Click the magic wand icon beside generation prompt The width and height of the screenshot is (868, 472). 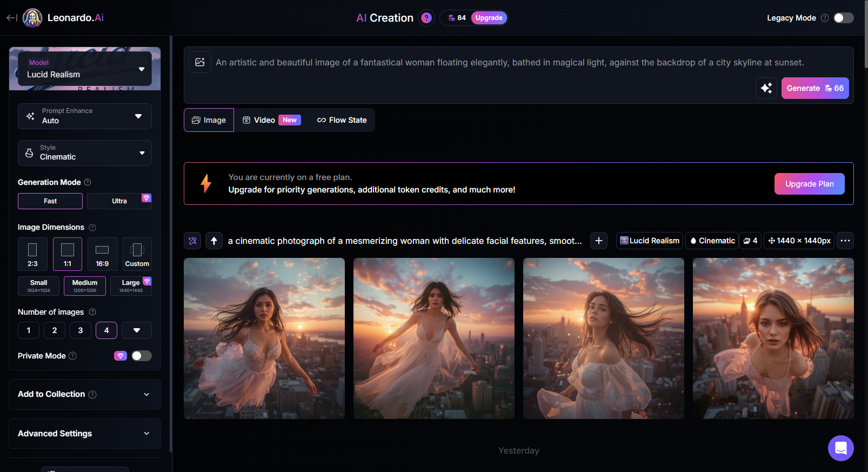[192, 241]
